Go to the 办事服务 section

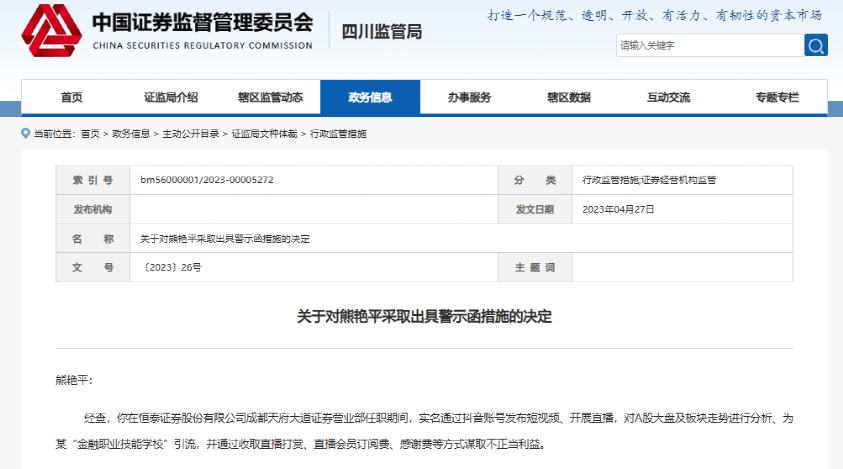tap(470, 97)
